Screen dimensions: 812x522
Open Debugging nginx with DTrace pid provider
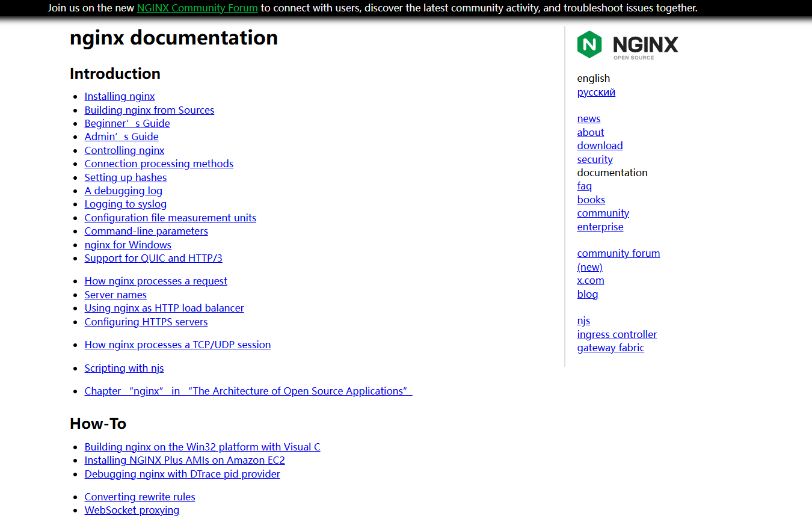click(x=182, y=474)
